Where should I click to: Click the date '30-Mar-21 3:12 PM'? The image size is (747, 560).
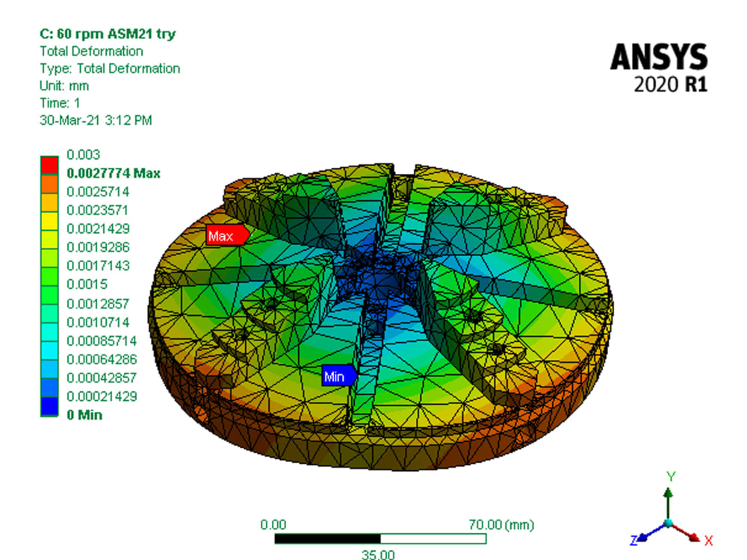(96, 120)
